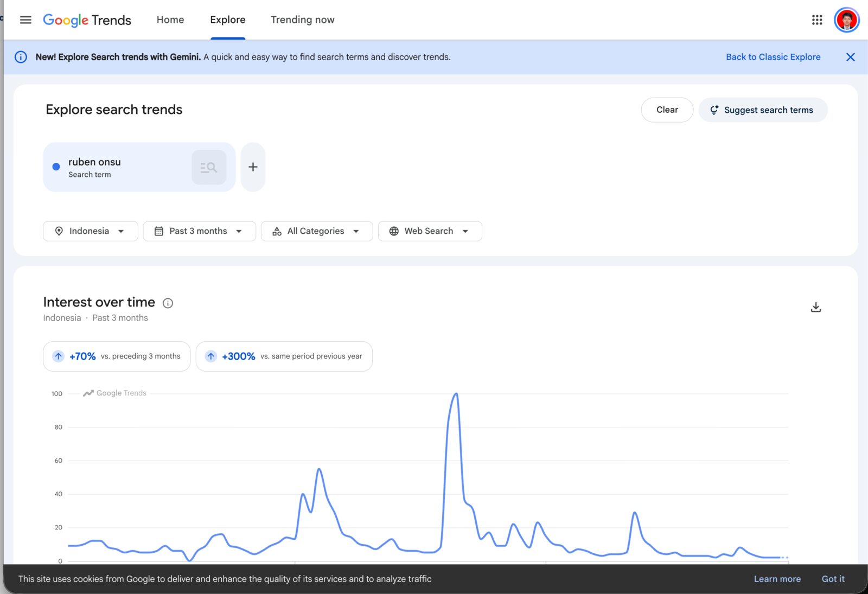The height and width of the screenshot is (594, 868).
Task: Click the Clear button
Action: tap(667, 110)
